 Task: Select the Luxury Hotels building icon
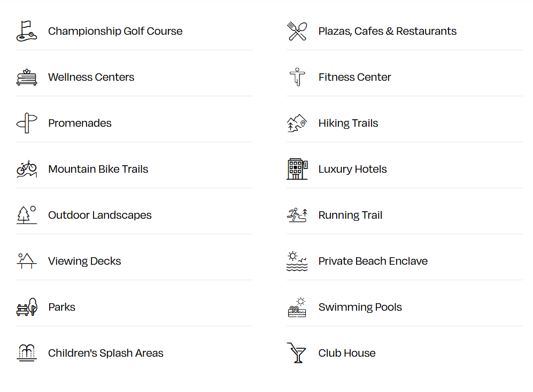coord(297,169)
